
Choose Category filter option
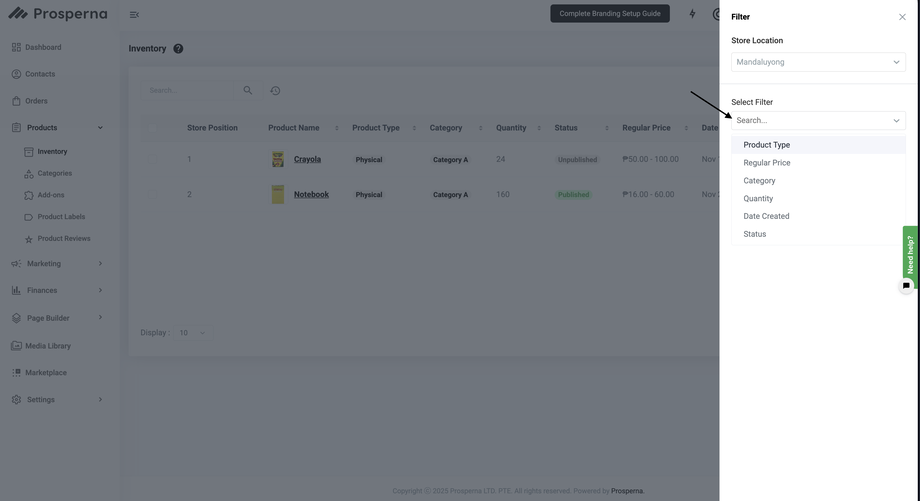point(818,181)
